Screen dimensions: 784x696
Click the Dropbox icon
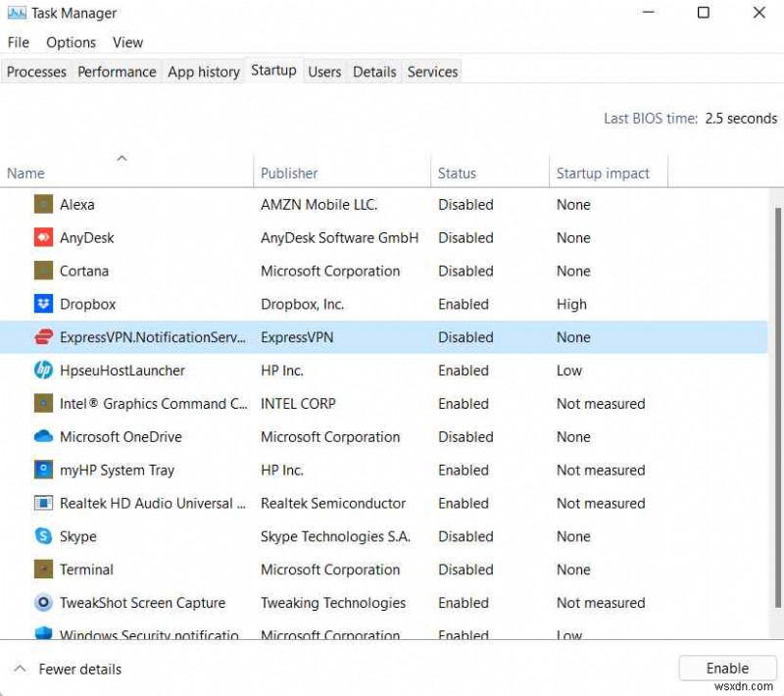[x=43, y=304]
